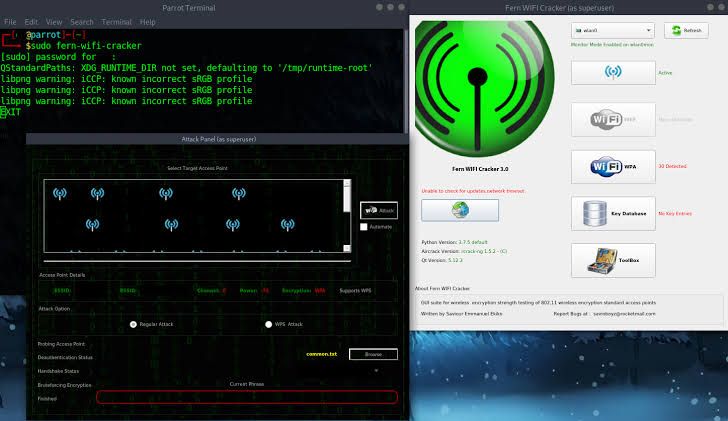The width and height of the screenshot is (728, 421).
Task: Select third access point icon in top row
Action: click(x=166, y=194)
